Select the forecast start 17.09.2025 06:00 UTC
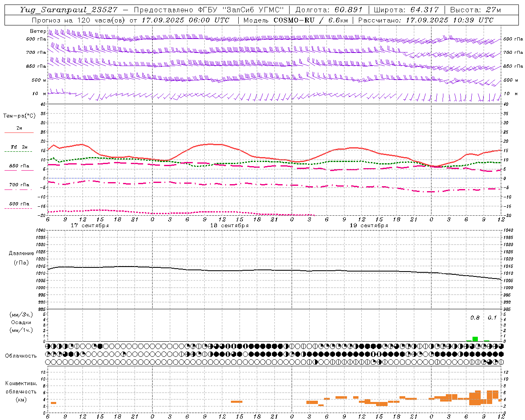 [x=185, y=20]
